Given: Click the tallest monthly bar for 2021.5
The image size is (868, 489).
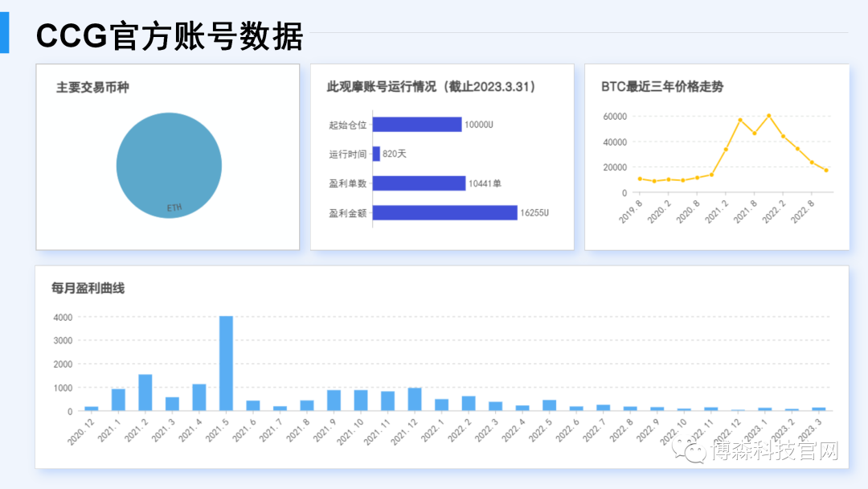Looking at the screenshot, I should click(226, 364).
